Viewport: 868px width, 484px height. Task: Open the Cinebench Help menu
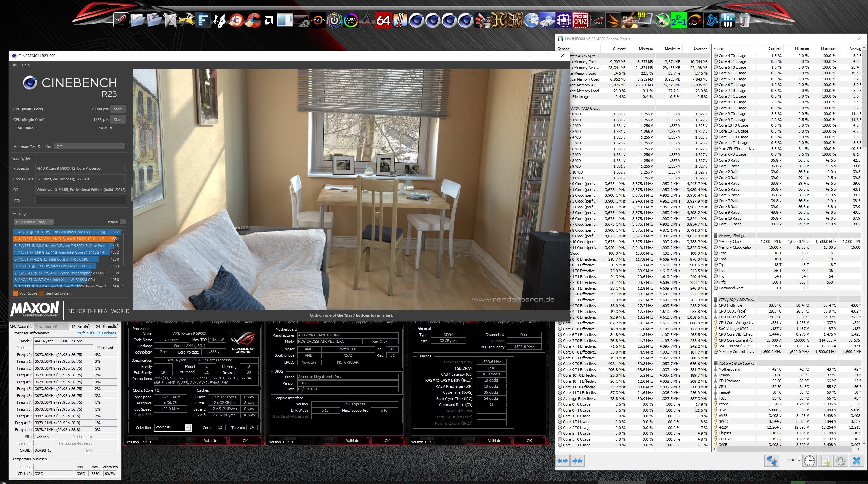[x=26, y=65]
